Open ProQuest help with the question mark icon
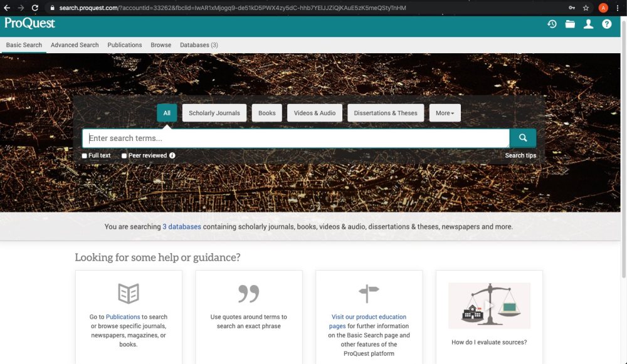Screen dimensions: 627x364 (x=606, y=24)
